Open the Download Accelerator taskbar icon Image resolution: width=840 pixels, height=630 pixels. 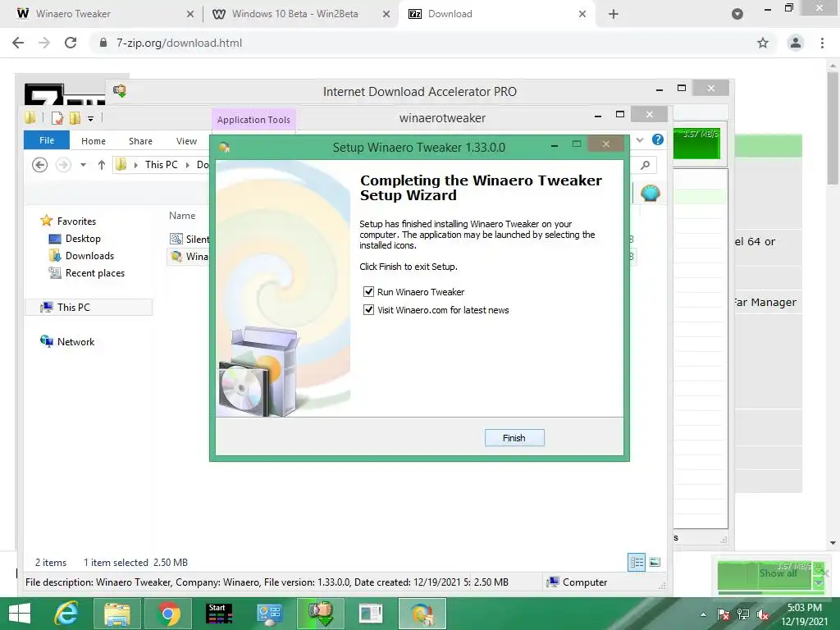pos(321,614)
